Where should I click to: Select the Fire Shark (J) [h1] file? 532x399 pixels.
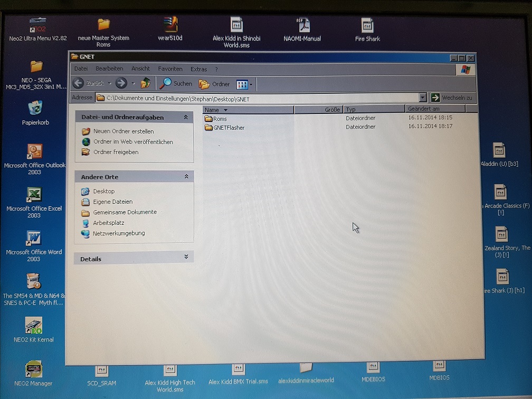click(504, 281)
